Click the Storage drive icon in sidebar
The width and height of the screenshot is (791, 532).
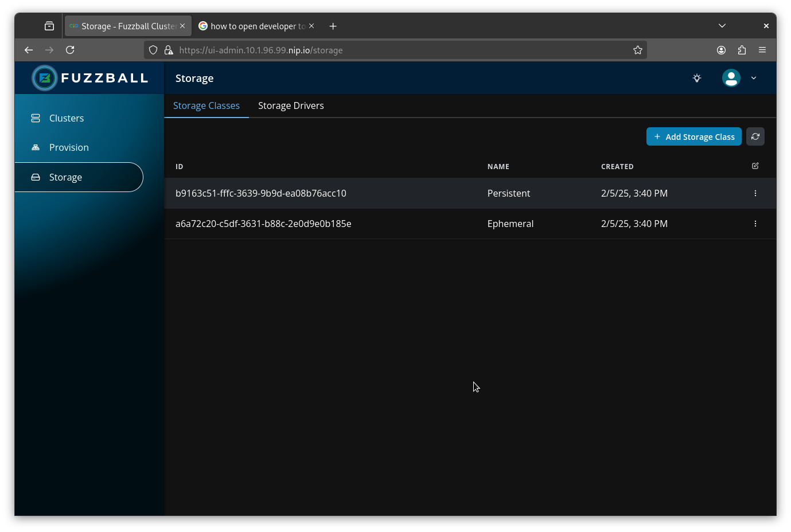(x=36, y=177)
